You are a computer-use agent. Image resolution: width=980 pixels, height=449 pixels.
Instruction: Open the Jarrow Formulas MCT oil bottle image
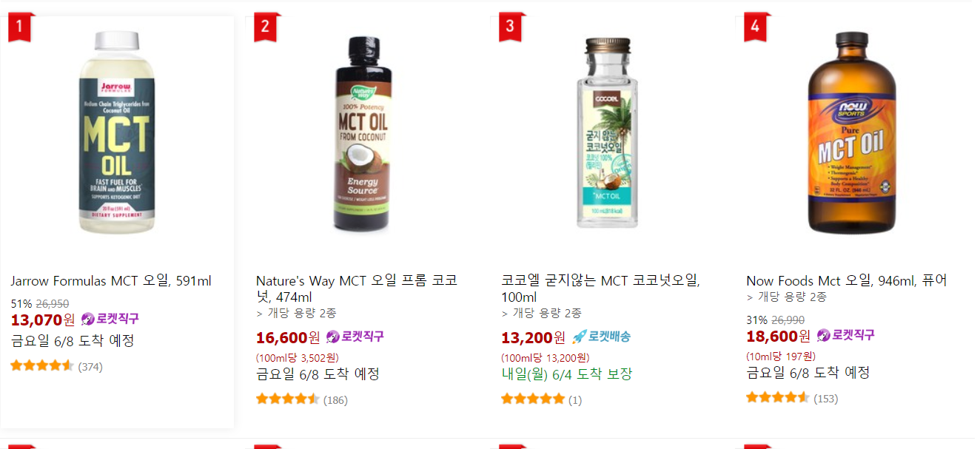click(118, 133)
